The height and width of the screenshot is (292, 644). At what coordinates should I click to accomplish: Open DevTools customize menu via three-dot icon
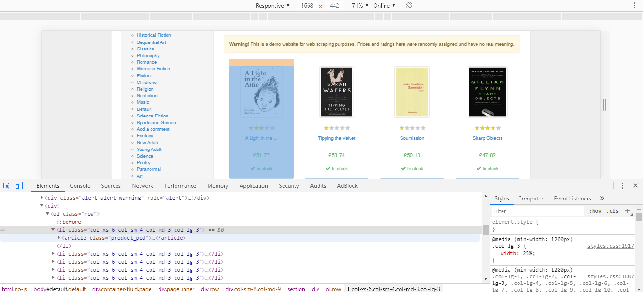pyautogui.click(x=622, y=185)
